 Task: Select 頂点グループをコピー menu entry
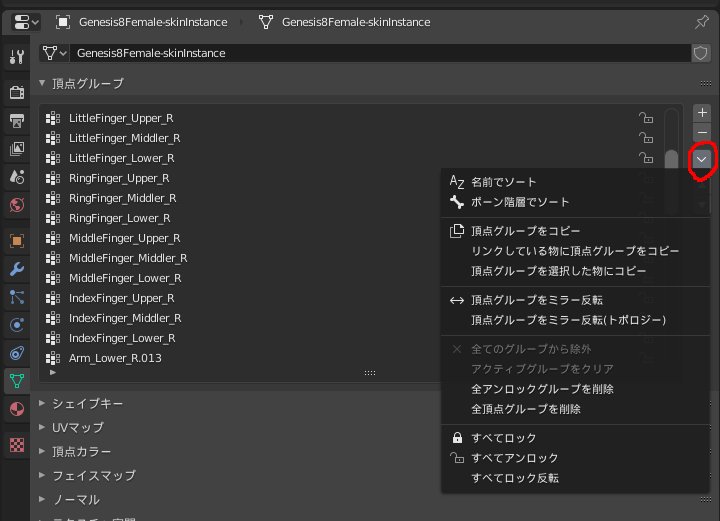point(575,231)
